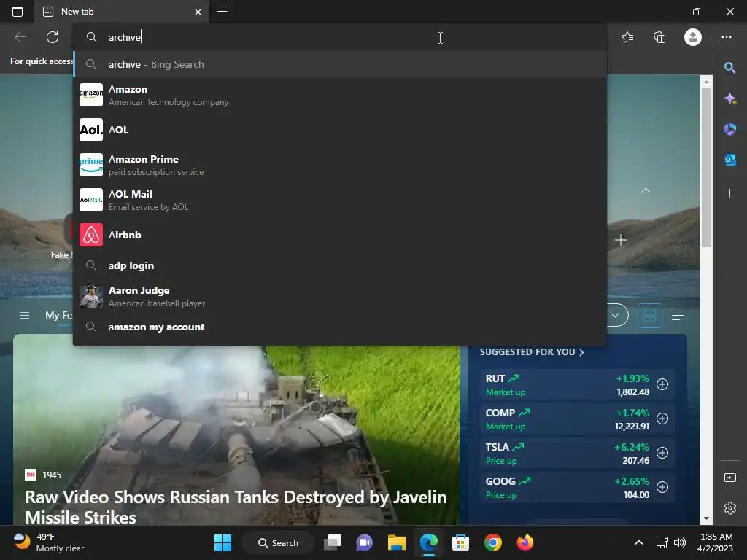Screen dimensions: 747x560
Task: Open the Windows Start menu
Action: (x=222, y=542)
